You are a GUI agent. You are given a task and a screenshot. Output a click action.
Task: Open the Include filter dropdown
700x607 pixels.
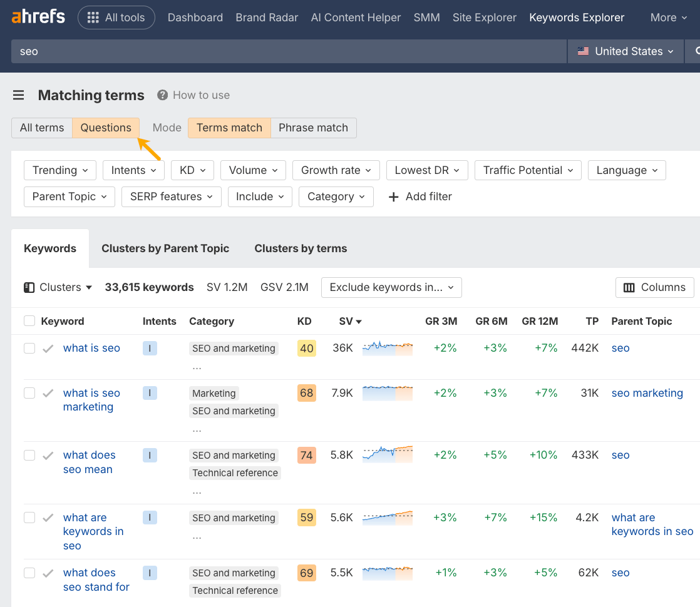coord(260,197)
